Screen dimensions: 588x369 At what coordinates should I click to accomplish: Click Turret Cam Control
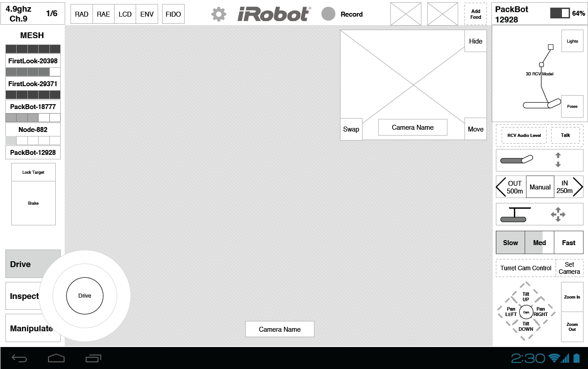(x=526, y=268)
